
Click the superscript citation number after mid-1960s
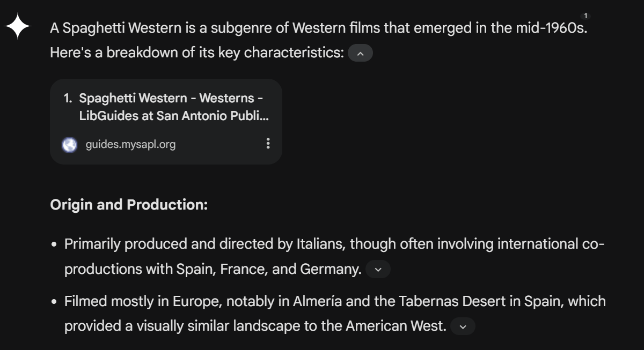click(586, 16)
